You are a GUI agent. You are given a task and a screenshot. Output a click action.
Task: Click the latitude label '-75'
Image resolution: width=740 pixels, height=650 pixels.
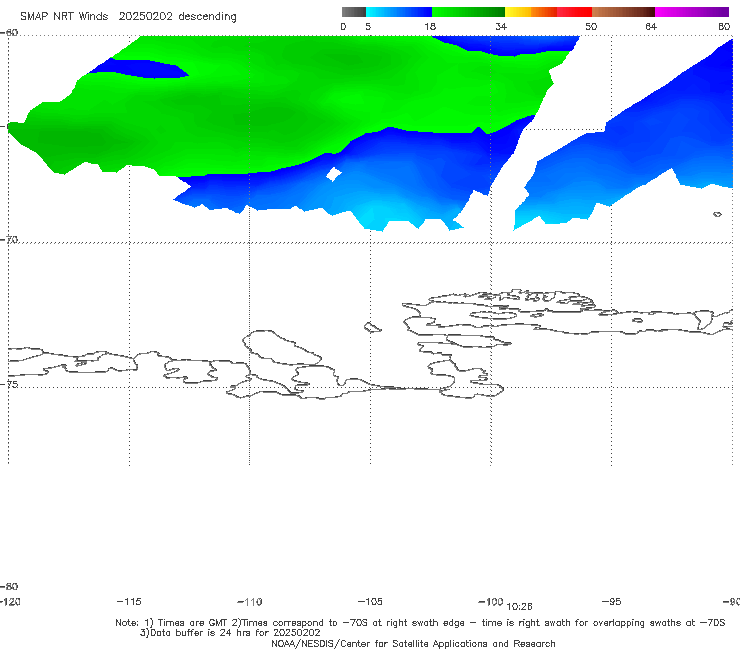[9, 384]
